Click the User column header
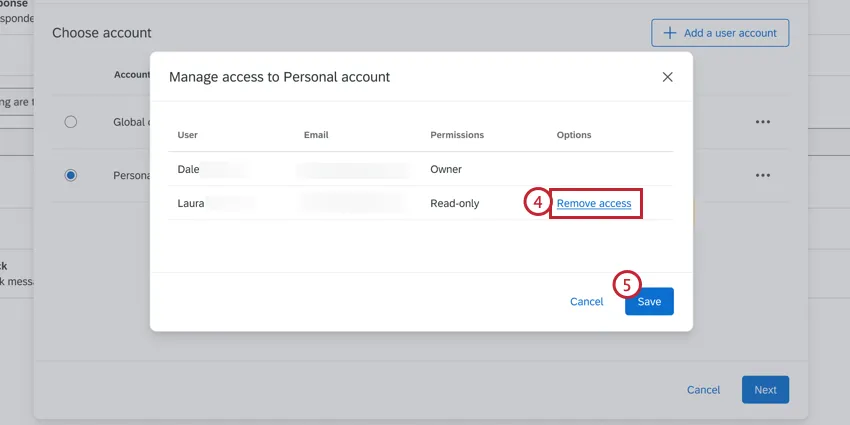The width and height of the screenshot is (850, 425). click(188, 135)
